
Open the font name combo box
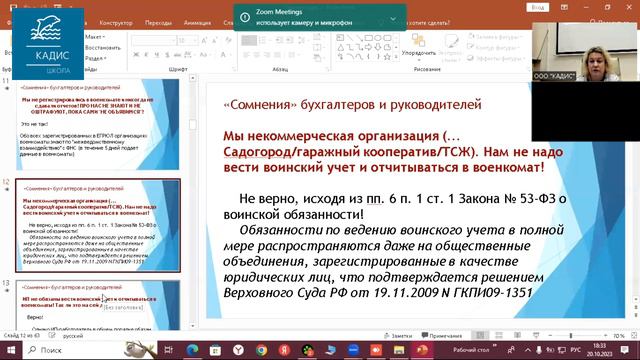pyautogui.click(x=153, y=40)
